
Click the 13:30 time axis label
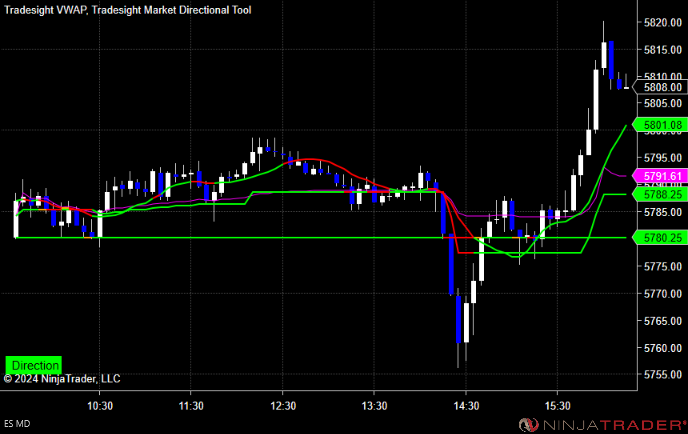374,406
